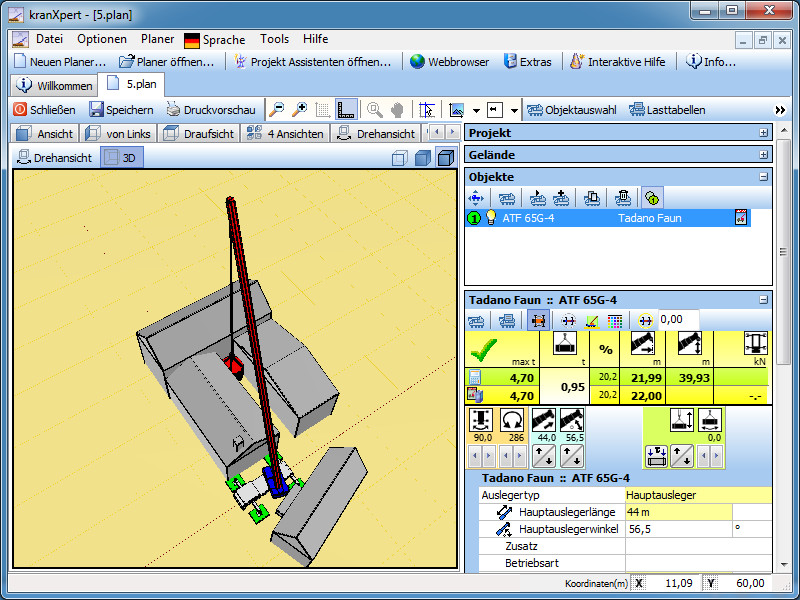
Task: Click the boom length icon above 44,0
Action: [544, 421]
